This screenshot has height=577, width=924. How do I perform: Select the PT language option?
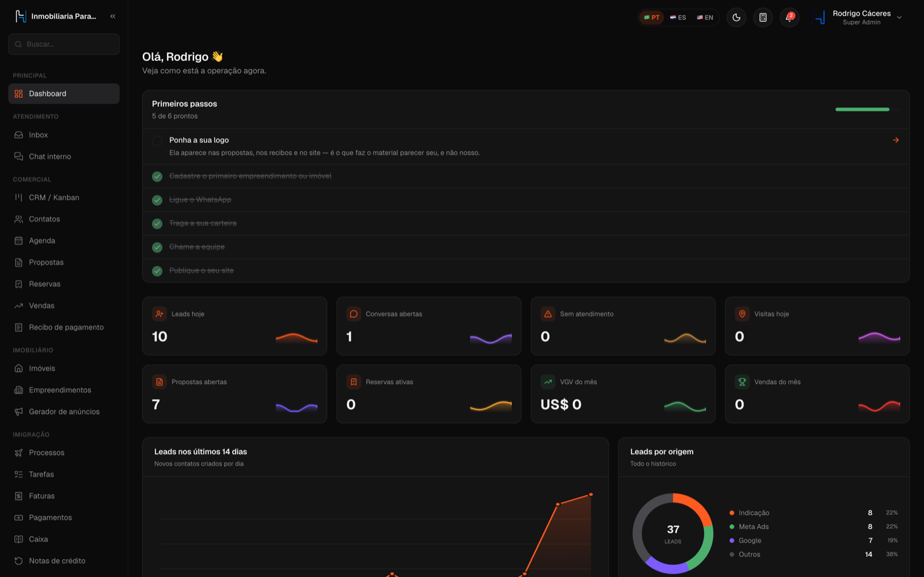651,17
